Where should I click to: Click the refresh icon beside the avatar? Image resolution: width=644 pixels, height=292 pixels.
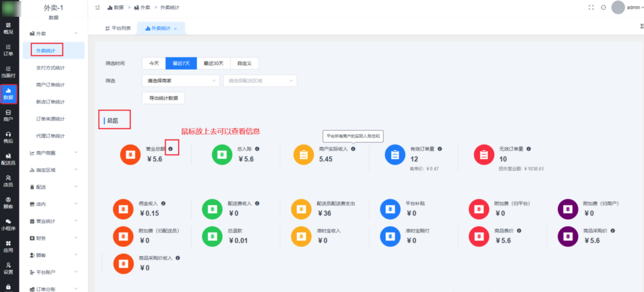pos(603,8)
